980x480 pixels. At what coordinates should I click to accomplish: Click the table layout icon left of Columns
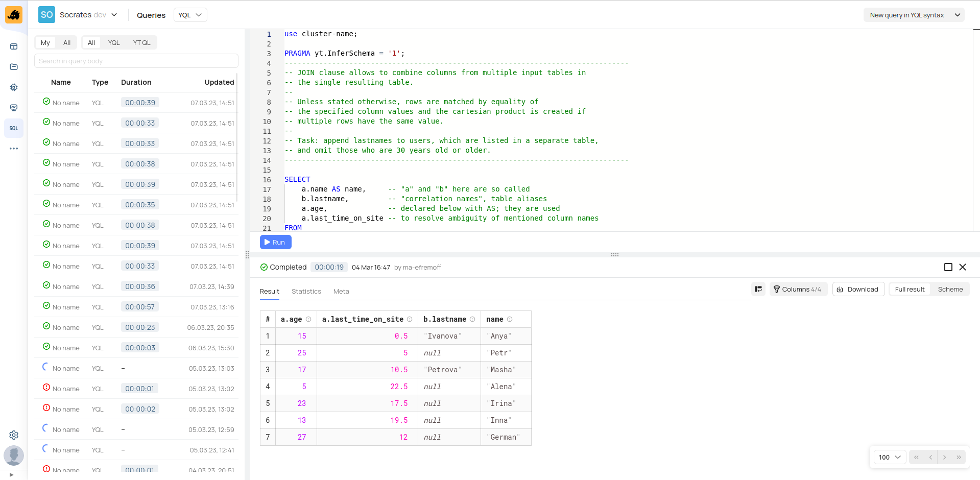pos(758,289)
